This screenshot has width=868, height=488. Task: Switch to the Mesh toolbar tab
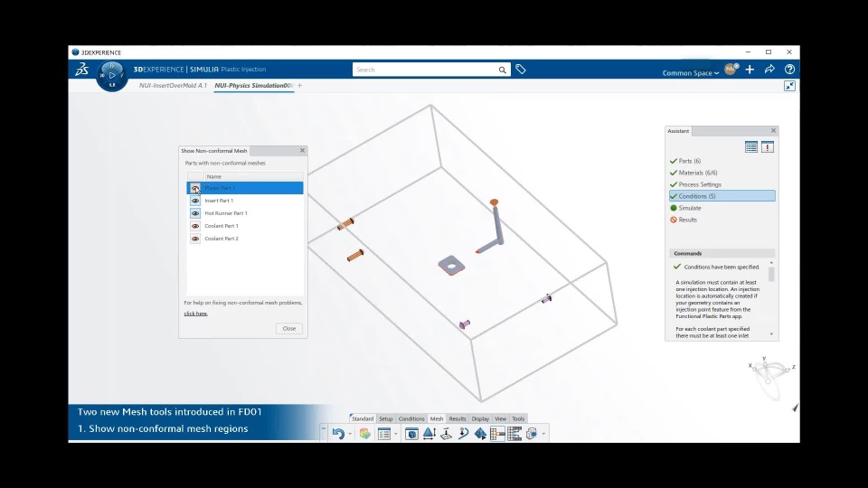tap(437, 418)
